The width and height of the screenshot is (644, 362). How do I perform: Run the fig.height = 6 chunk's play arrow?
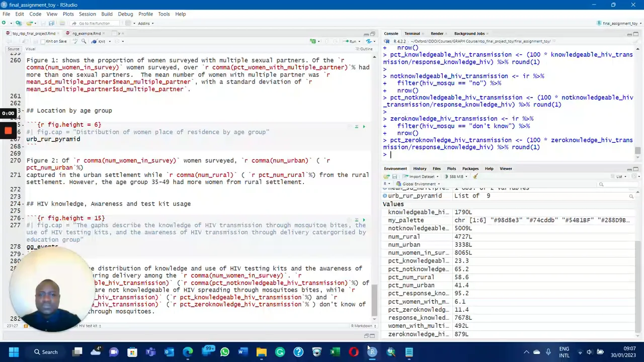click(364, 127)
